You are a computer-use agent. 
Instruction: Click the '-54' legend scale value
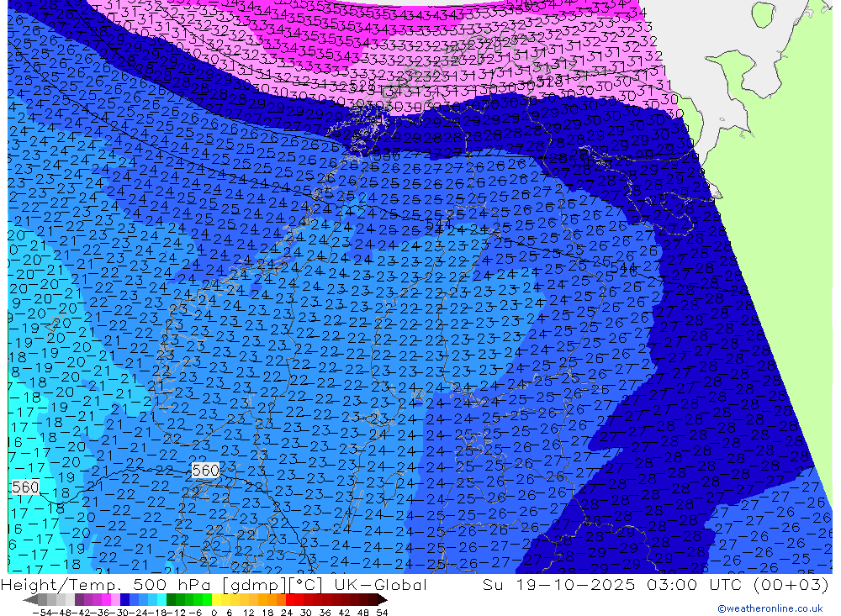click(x=42, y=613)
